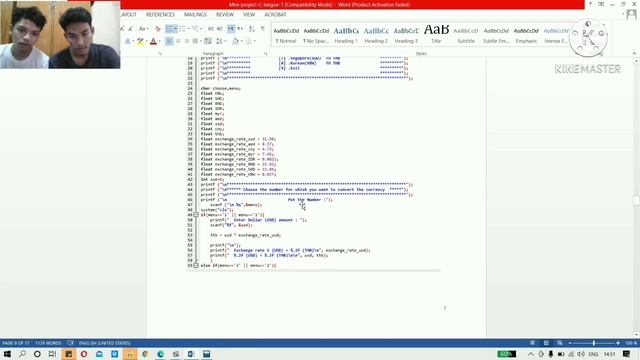Collapse code block at line 59

click(196, 265)
